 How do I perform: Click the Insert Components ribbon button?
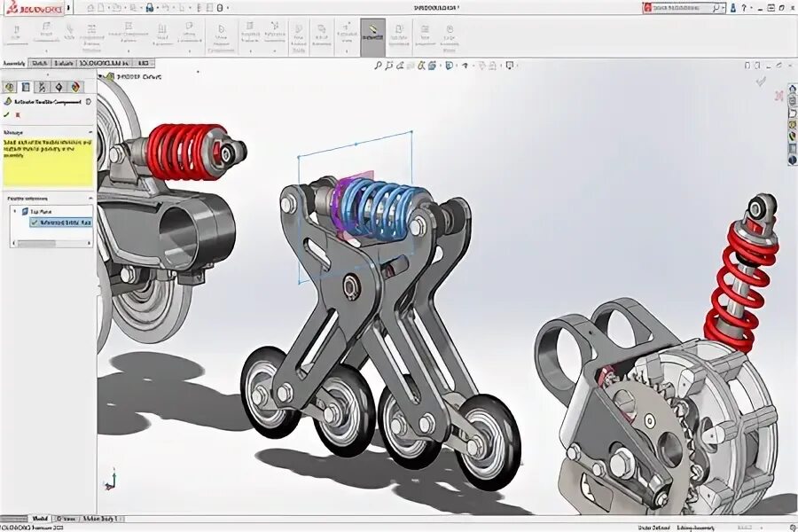[46, 33]
